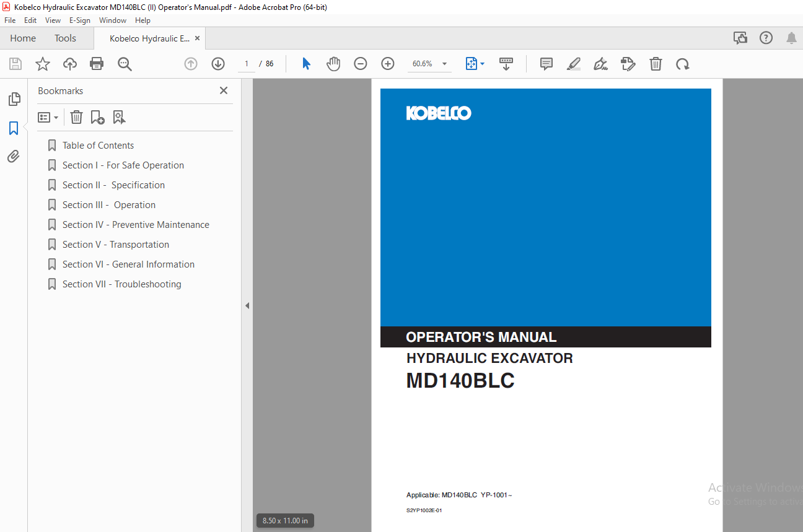
Task: Find current bookmark icon
Action: coord(119,117)
